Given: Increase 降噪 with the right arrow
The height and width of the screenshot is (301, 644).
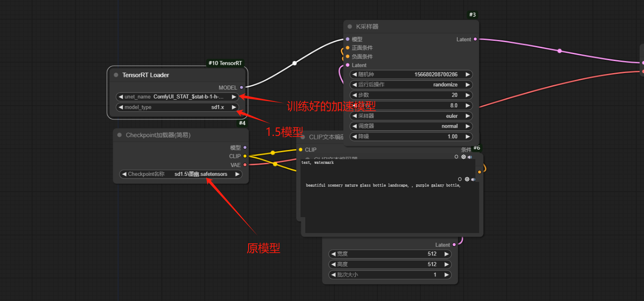Looking at the screenshot, I should tap(468, 136).
